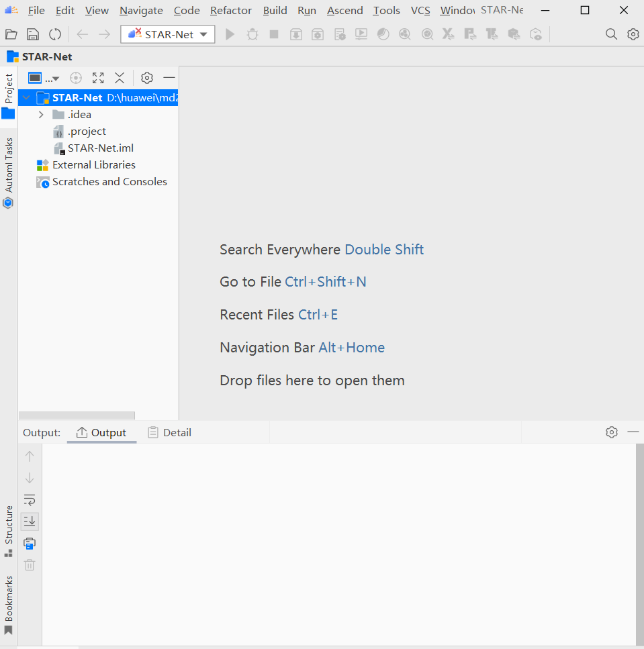Open IDE settings via top-right gear icon
The height and width of the screenshot is (649, 644).
tap(633, 34)
